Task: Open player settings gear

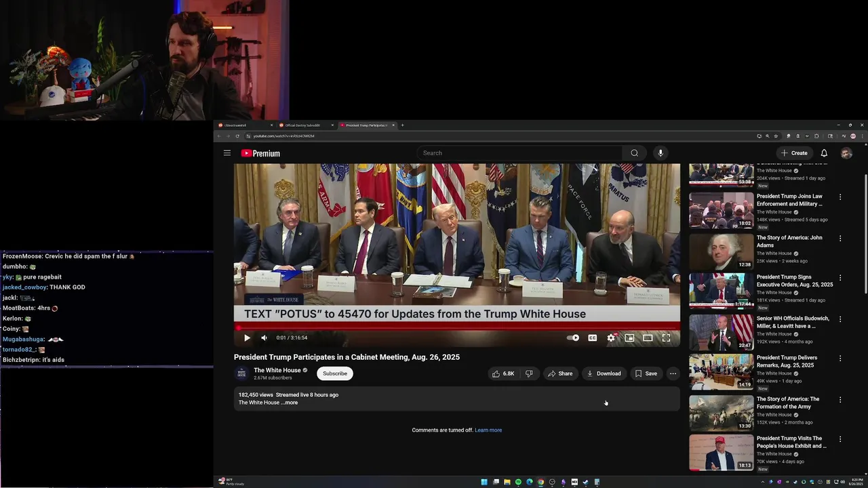Action: point(611,338)
